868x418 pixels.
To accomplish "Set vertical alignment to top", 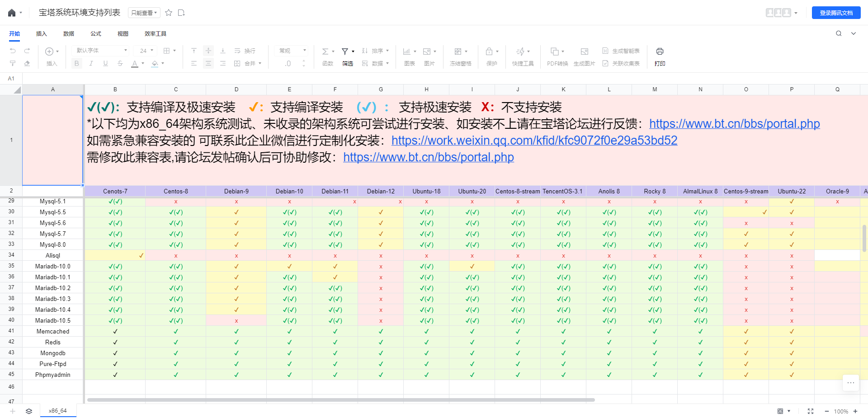I will 194,51.
